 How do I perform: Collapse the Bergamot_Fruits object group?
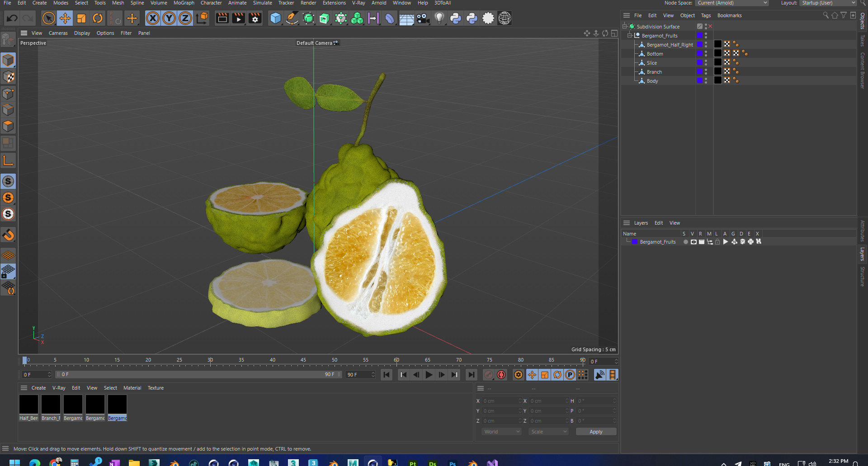tap(629, 35)
